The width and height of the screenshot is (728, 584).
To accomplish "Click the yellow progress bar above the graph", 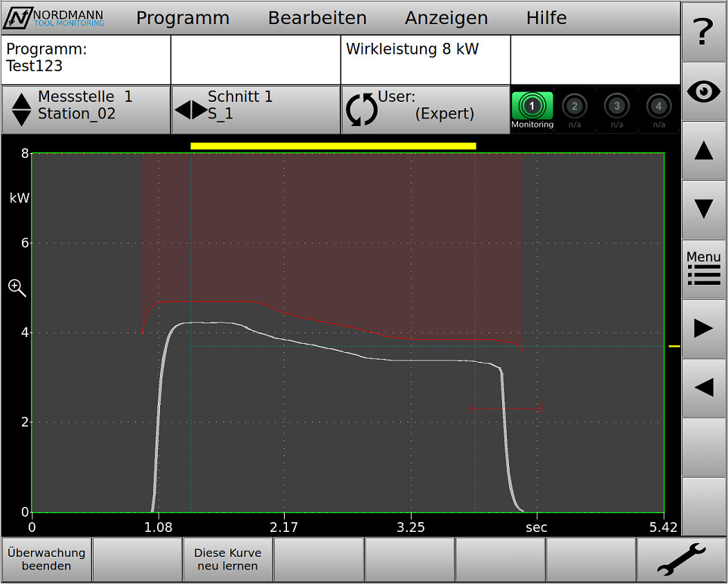I will click(334, 144).
